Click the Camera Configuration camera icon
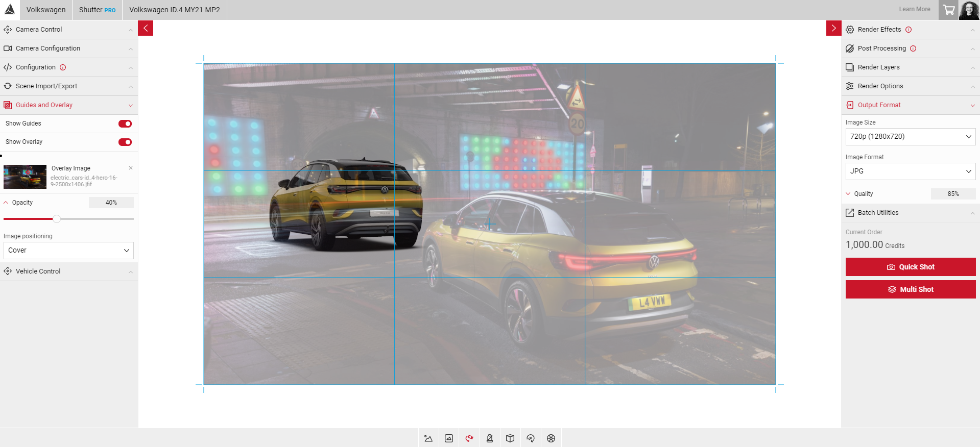Screen dimensions: 980x447 pyautogui.click(x=8, y=48)
